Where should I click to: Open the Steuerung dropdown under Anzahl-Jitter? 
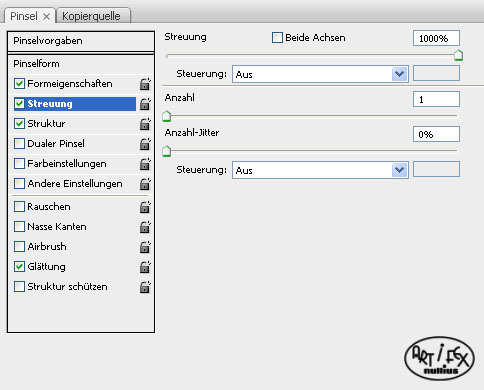(320, 170)
